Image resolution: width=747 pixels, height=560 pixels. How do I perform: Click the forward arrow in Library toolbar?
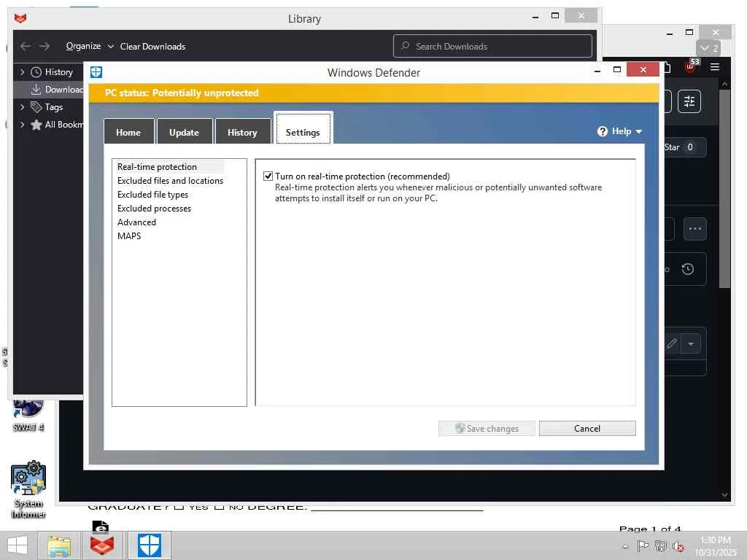44,46
